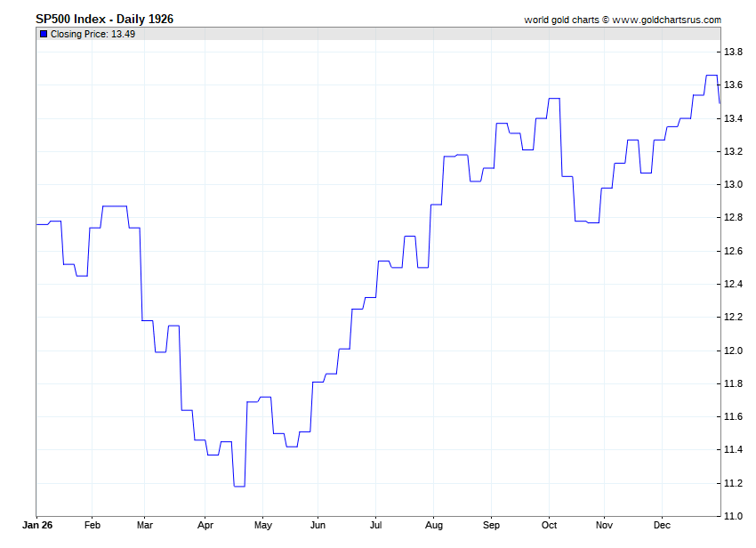Click the 13.0 y-axis value

(733, 185)
